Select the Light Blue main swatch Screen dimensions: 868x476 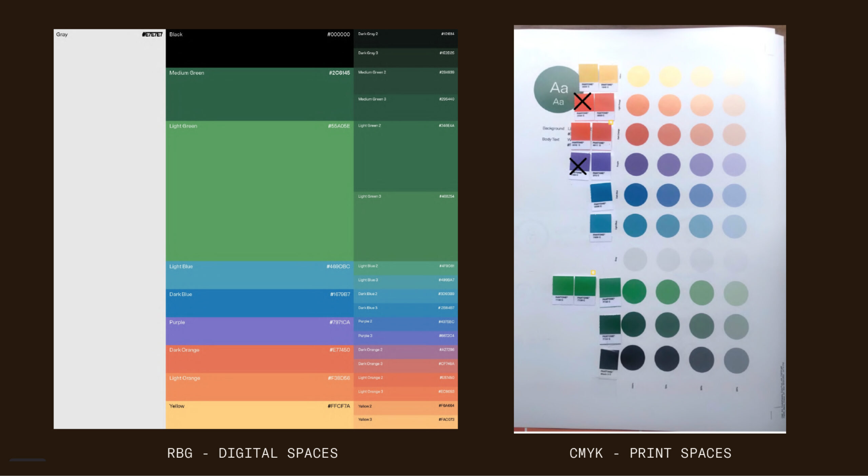point(260,275)
